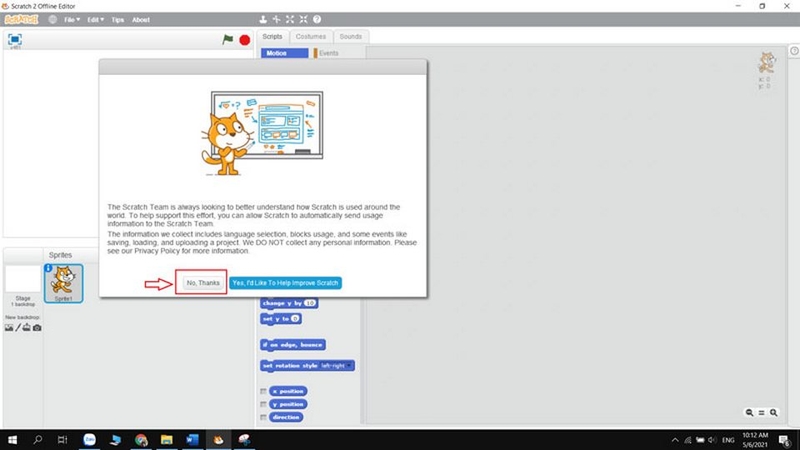Show hidden system tray icons
The image size is (800, 450).
pyautogui.click(x=675, y=440)
